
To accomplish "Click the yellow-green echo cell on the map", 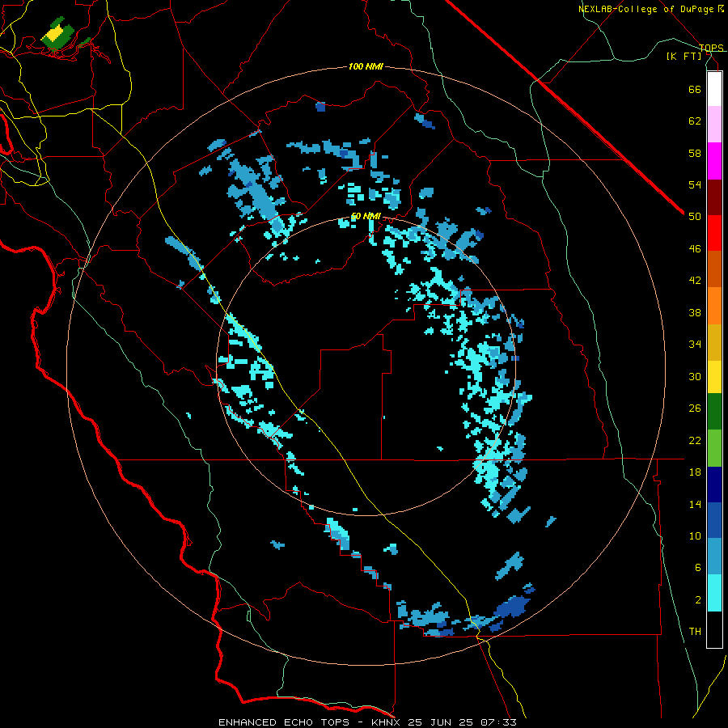I will pyautogui.click(x=57, y=33).
